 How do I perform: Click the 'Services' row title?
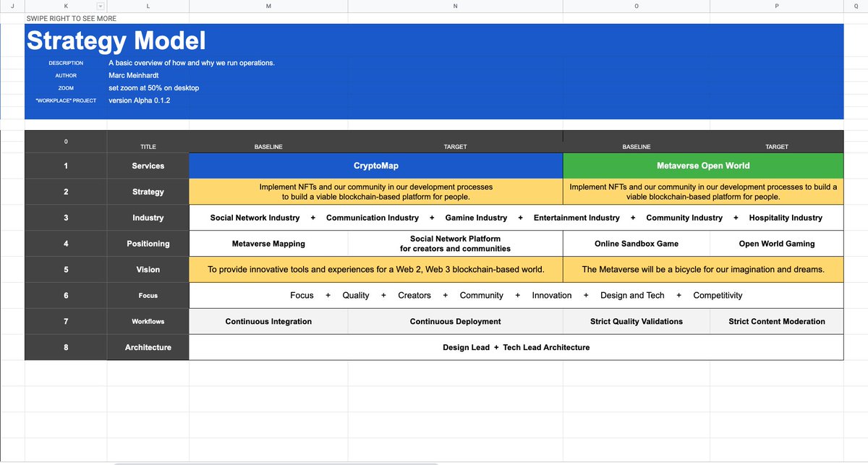pos(148,166)
